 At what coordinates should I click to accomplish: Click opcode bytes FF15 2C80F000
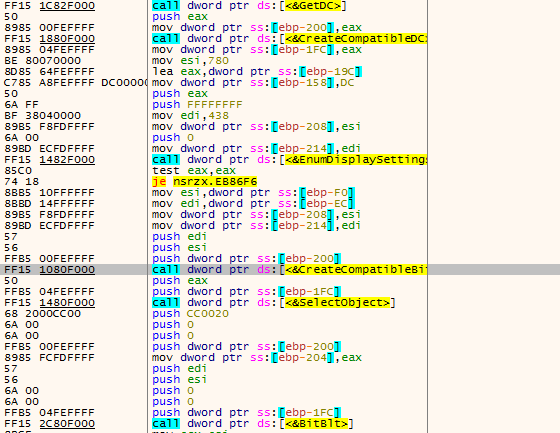pos(50,424)
